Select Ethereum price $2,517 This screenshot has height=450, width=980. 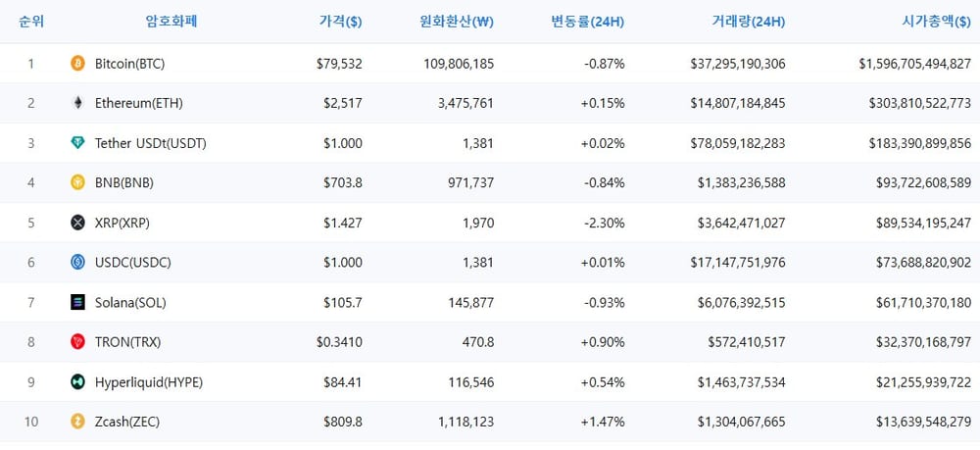(343, 104)
